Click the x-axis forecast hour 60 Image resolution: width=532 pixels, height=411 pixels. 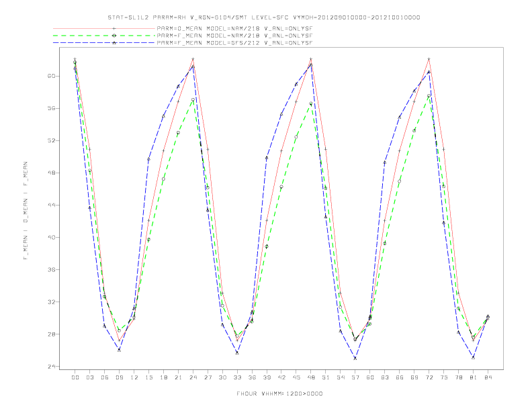coord(370,377)
